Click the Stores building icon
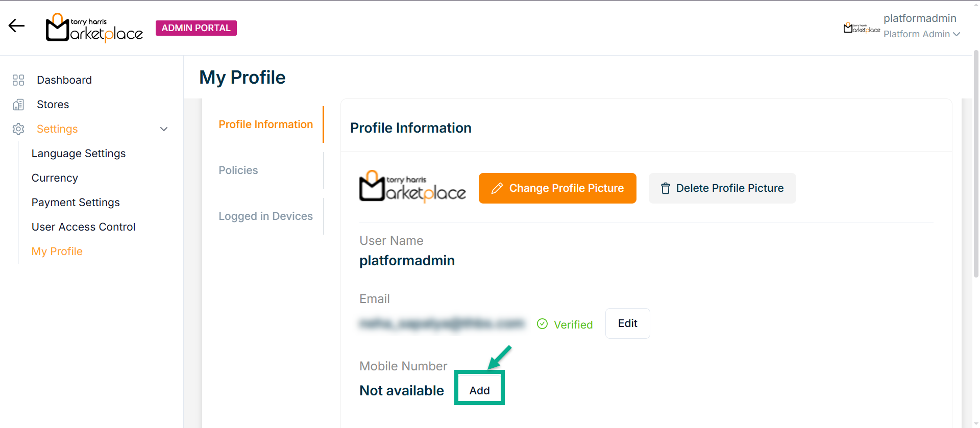980x428 pixels. point(18,105)
